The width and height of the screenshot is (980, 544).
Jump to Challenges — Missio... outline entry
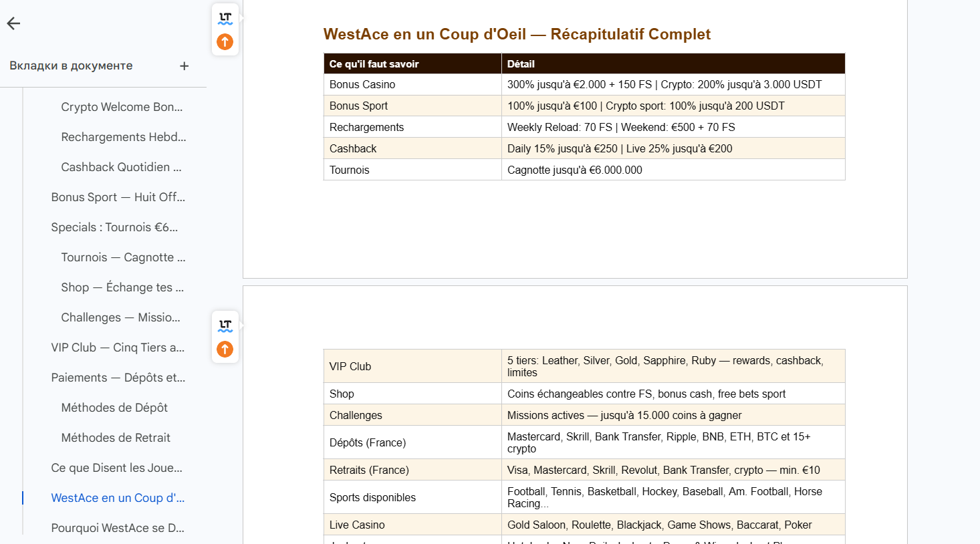(120, 317)
